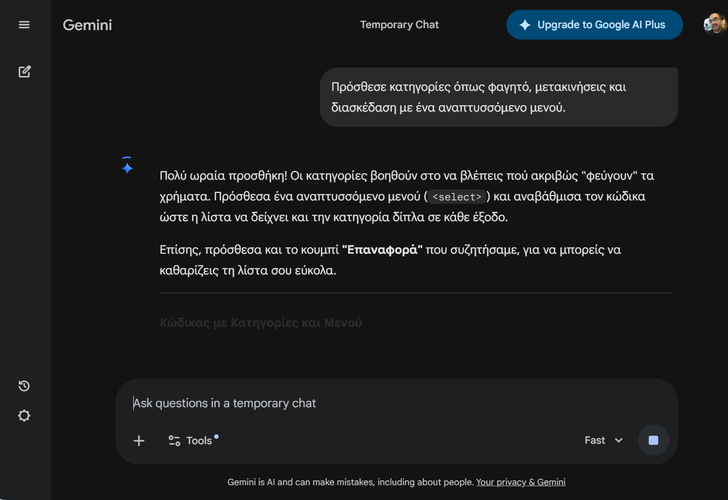728x500 pixels.
Task: Click the heading Κώδικας με Κατηγορίες και Μενού
Action: pyautogui.click(x=260, y=323)
